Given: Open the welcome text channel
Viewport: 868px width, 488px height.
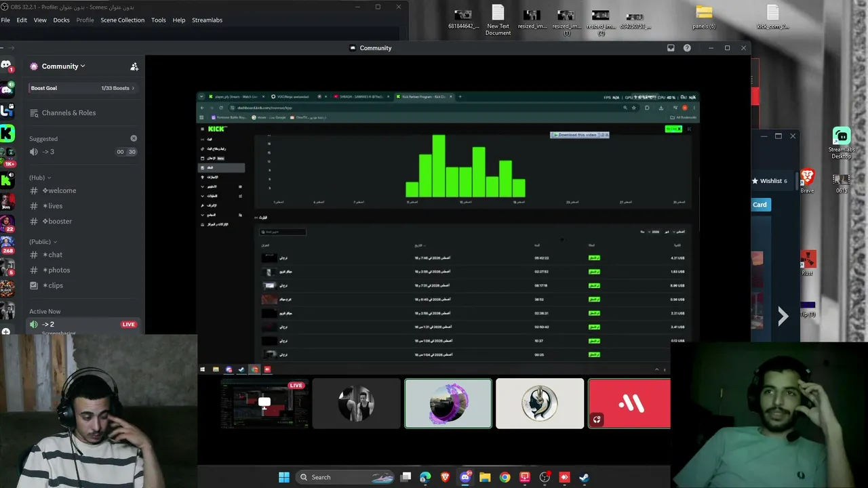Looking at the screenshot, I should tap(83, 190).
